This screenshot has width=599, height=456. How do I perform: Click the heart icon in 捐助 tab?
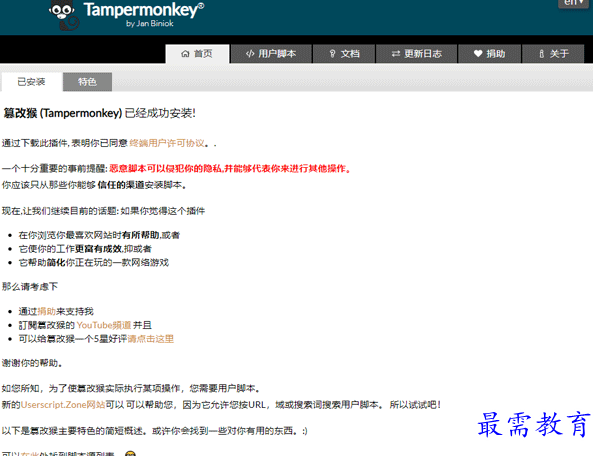[x=478, y=54]
